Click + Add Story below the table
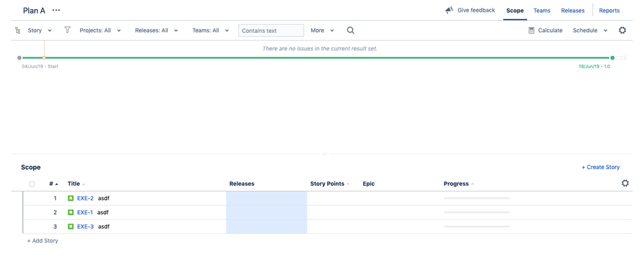The height and width of the screenshot is (271, 644). pyautogui.click(x=43, y=241)
